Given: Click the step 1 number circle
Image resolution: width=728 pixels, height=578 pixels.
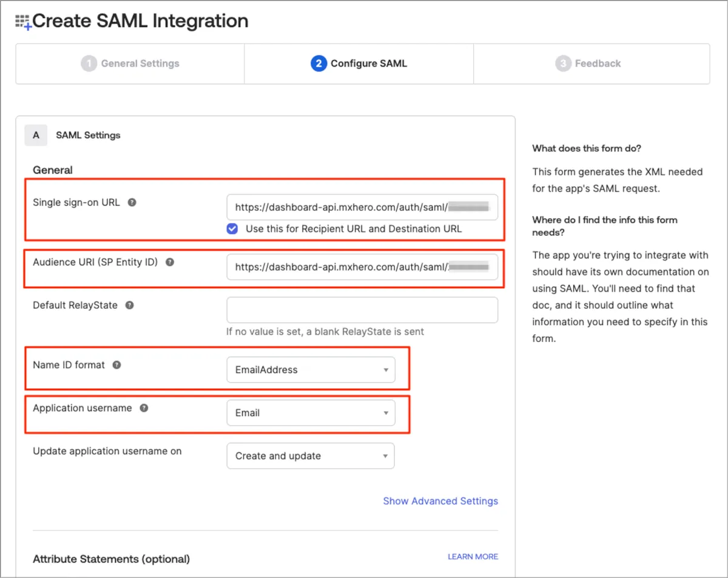Looking at the screenshot, I should (89, 64).
